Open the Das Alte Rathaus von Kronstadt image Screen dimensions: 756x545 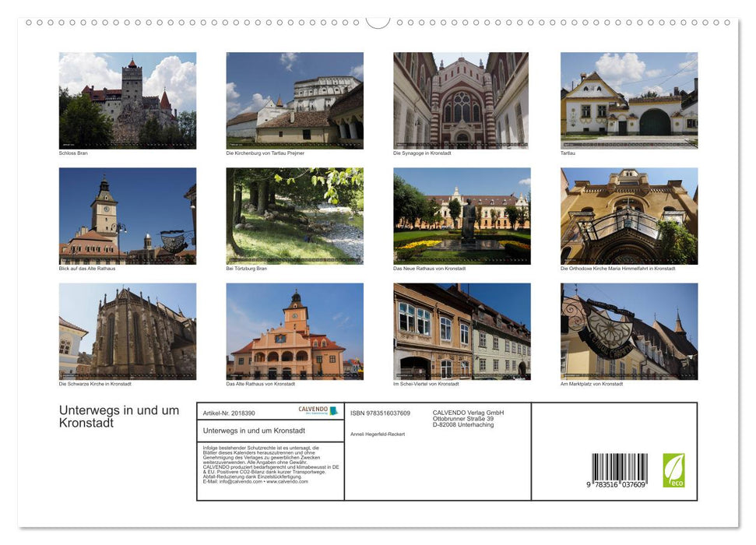(294, 330)
